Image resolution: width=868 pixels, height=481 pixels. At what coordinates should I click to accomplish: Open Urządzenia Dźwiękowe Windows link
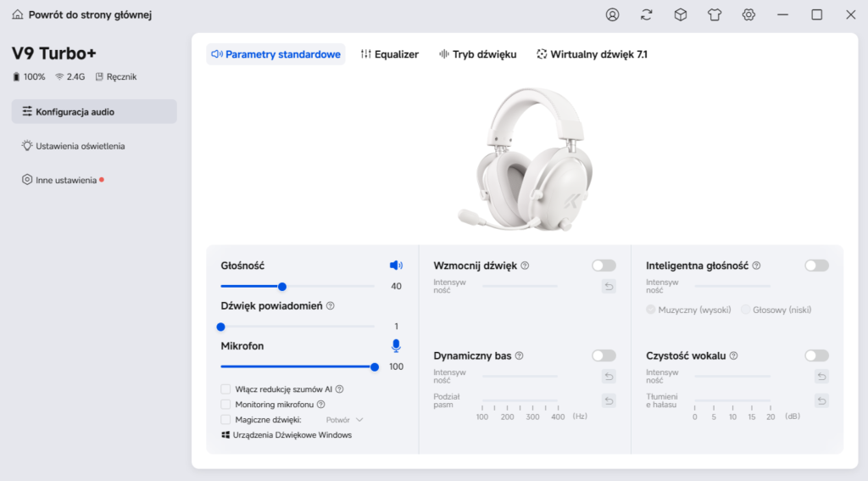pyautogui.click(x=287, y=435)
